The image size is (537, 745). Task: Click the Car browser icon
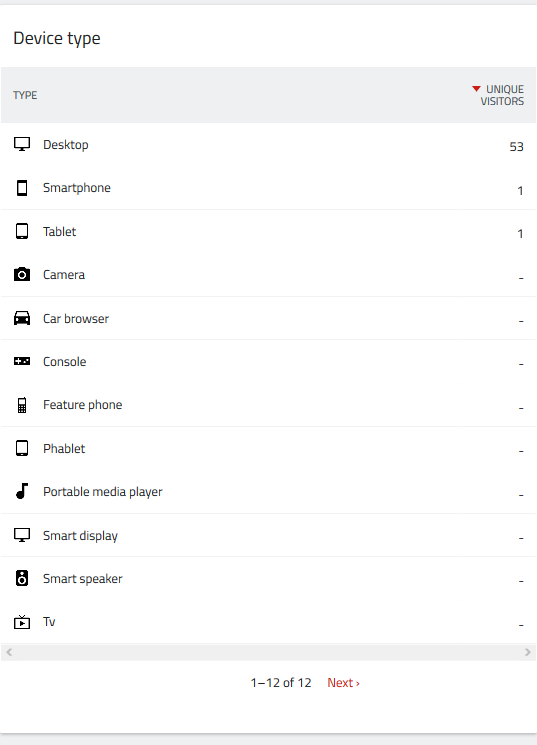(x=22, y=318)
